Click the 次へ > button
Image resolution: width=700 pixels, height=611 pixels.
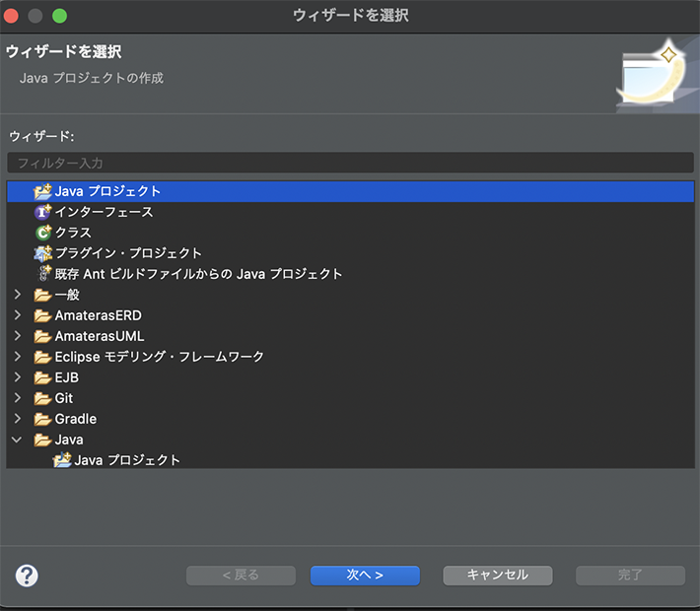[365, 576]
